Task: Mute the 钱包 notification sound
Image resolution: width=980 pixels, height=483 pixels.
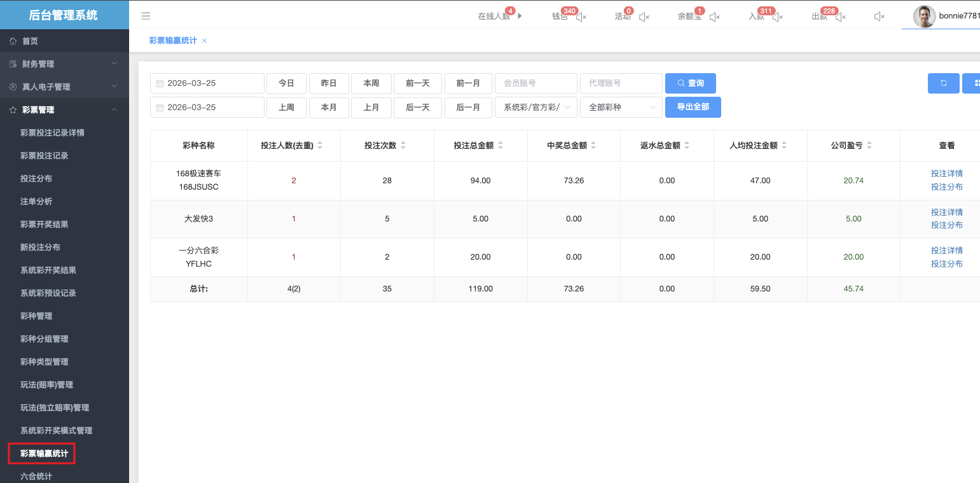Action: coord(581,17)
